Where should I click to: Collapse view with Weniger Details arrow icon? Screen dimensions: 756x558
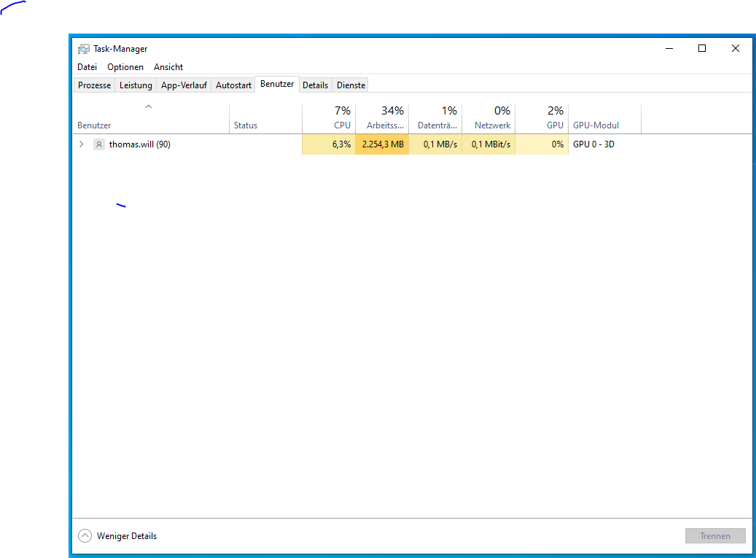click(x=85, y=535)
